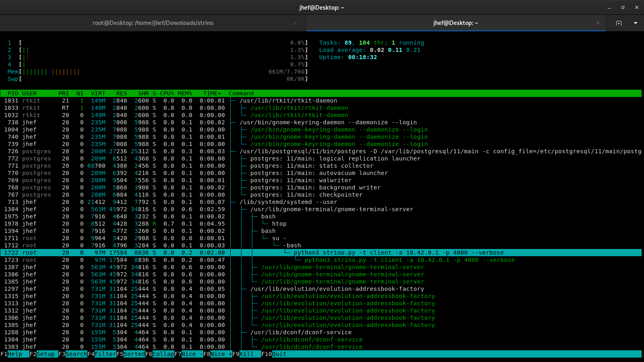Click the Tasks count text

point(372,43)
